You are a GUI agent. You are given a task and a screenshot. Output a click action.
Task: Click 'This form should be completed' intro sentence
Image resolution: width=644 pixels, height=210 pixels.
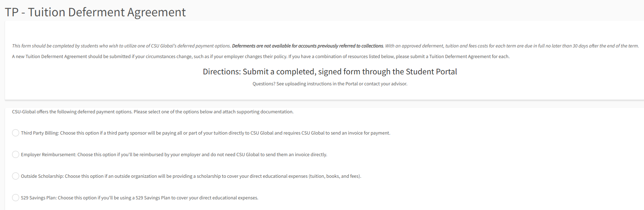(121, 46)
